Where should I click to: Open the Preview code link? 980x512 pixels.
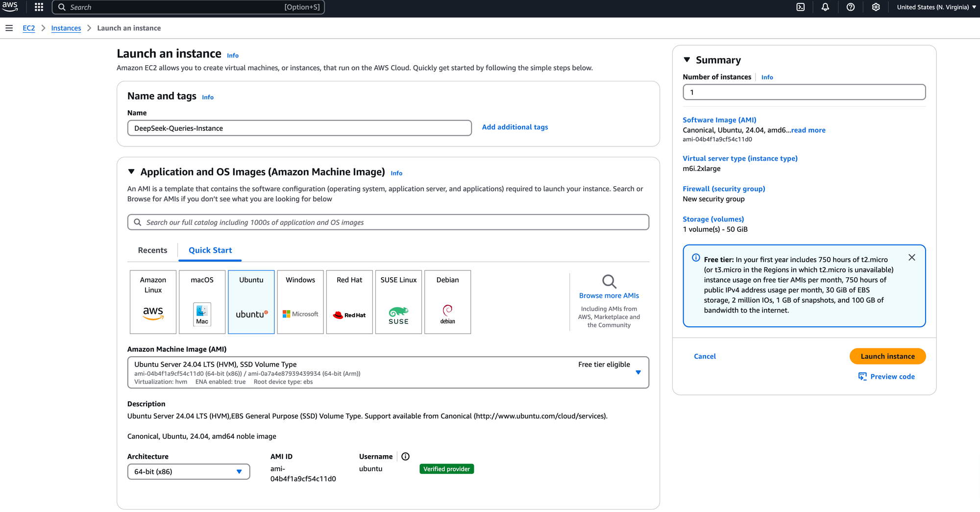[892, 376]
